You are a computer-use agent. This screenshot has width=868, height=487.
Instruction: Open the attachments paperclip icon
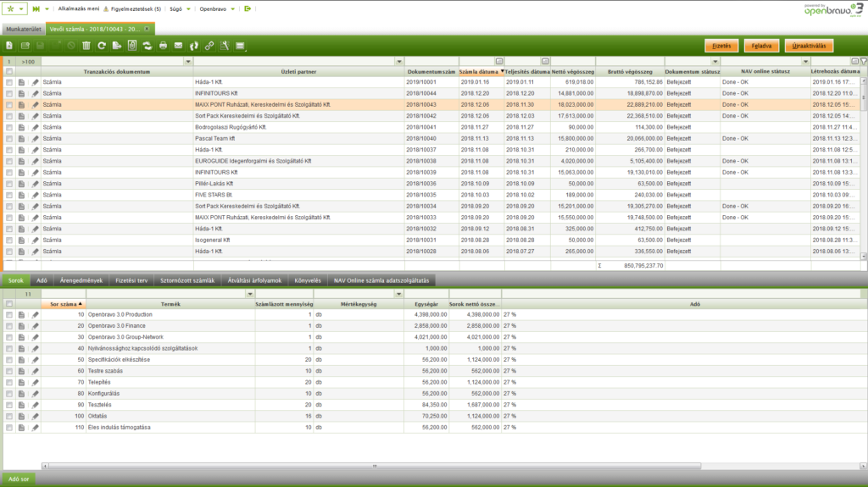pyautogui.click(x=132, y=46)
